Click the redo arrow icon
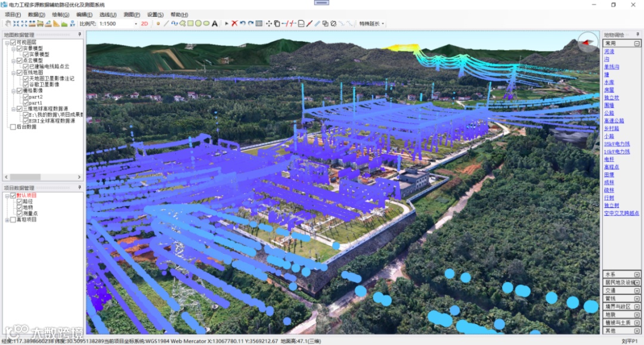644x345 pixels. point(250,23)
